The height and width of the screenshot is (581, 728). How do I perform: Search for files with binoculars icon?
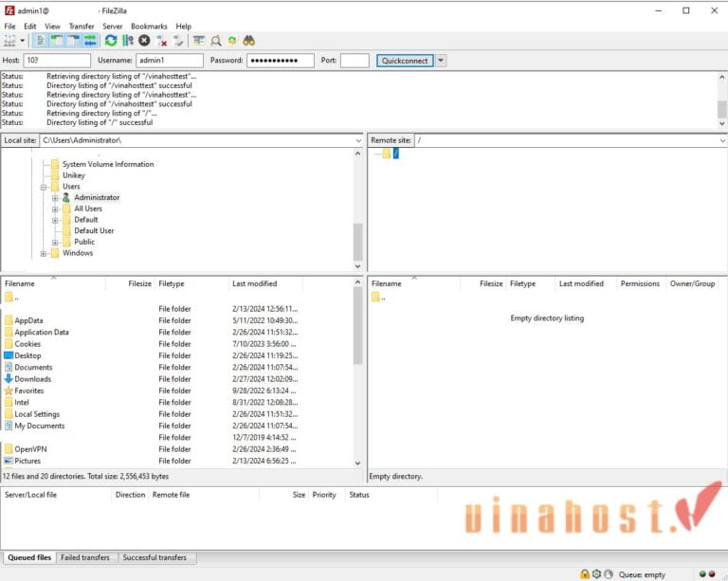click(249, 41)
